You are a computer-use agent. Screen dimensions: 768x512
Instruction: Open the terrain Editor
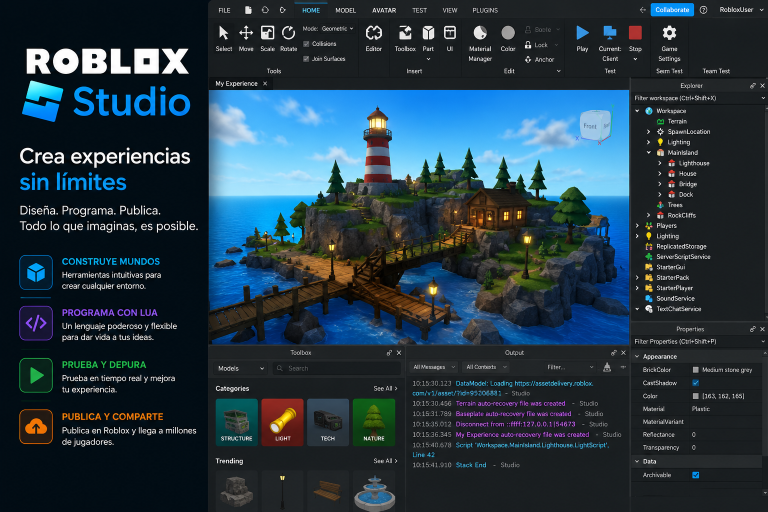(x=374, y=38)
